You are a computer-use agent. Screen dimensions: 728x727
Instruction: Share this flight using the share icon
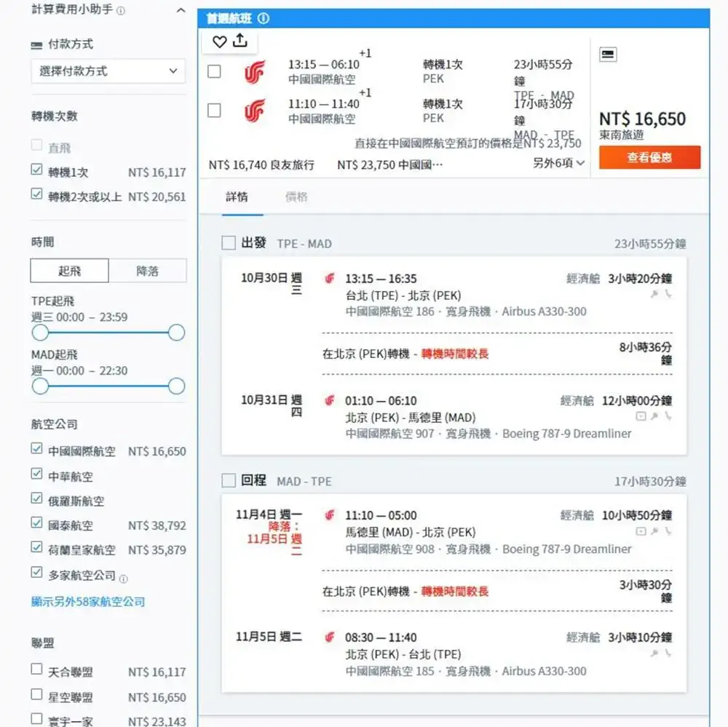tap(240, 41)
